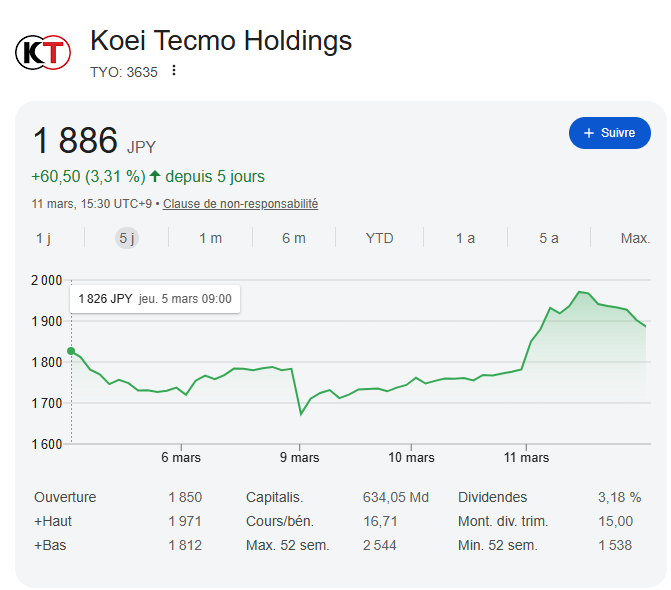
Task: Switch chart to 5 a range
Action: [549, 238]
